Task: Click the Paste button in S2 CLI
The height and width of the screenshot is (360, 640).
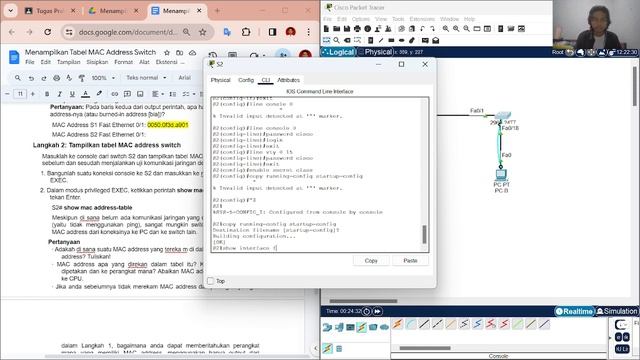Action: point(410,260)
